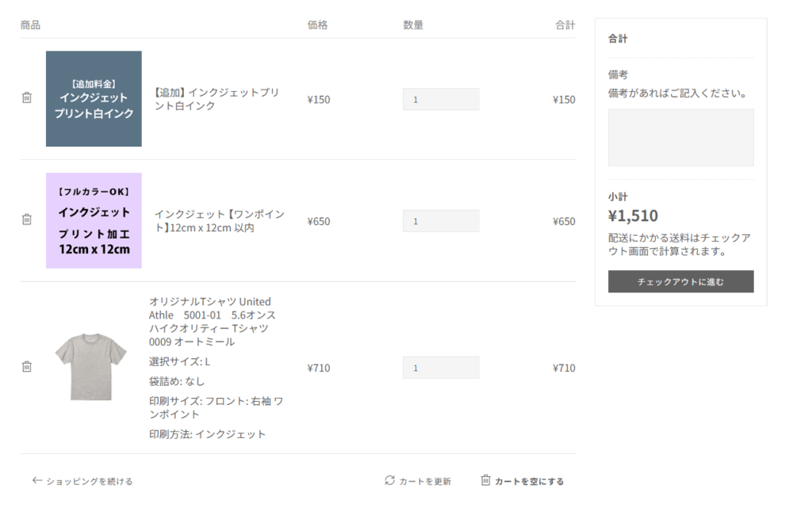
Task: Click the カートを空にする text
Action: [x=529, y=481]
